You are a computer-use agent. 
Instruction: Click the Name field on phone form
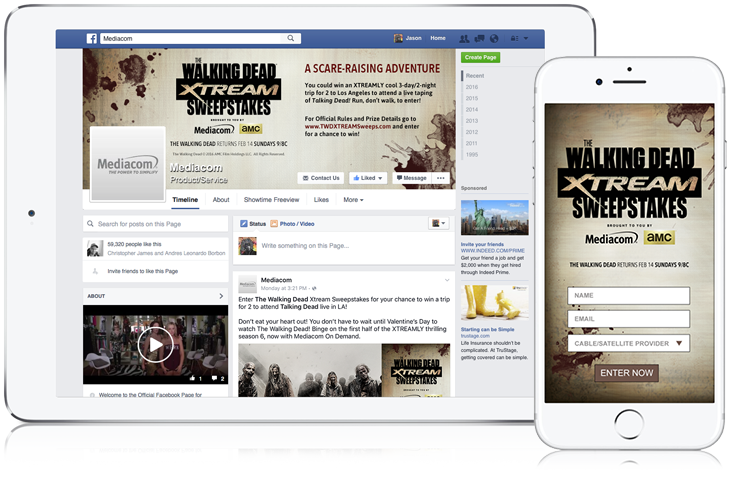[x=628, y=295]
